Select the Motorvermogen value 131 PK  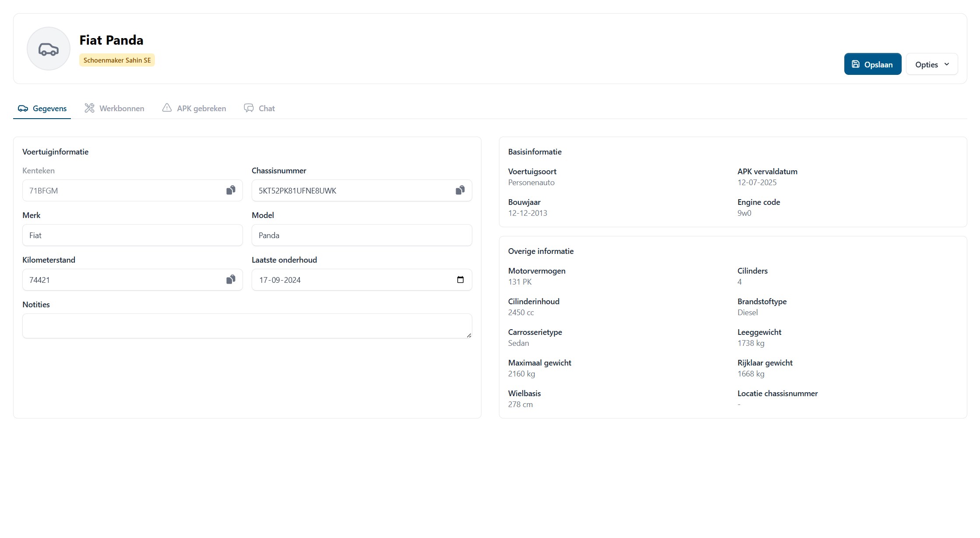pyautogui.click(x=520, y=282)
